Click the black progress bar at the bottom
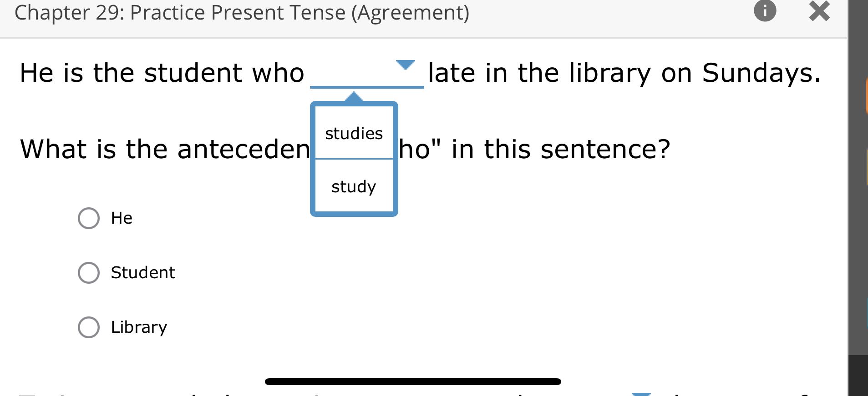The image size is (868, 396). tap(413, 382)
